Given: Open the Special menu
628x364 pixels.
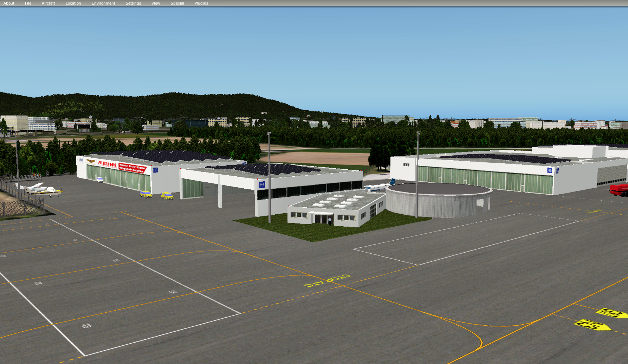Looking at the screenshot, I should [177, 3].
